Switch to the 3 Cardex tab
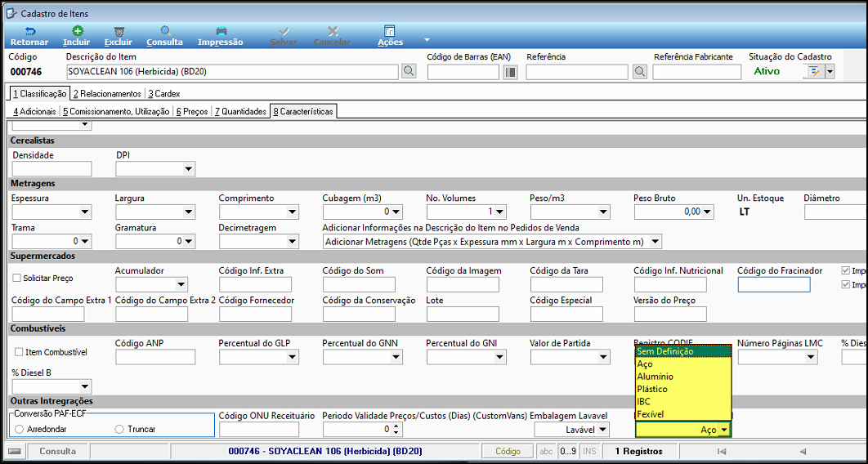The height and width of the screenshot is (464, 868). point(164,94)
